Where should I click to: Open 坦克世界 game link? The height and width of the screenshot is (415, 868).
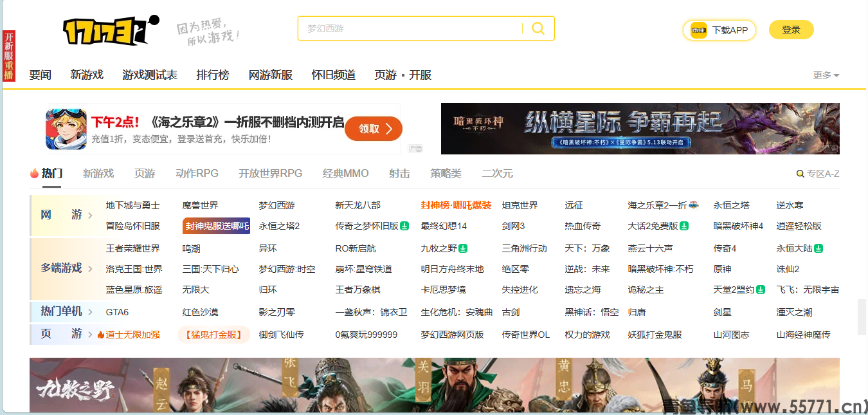[x=520, y=205]
